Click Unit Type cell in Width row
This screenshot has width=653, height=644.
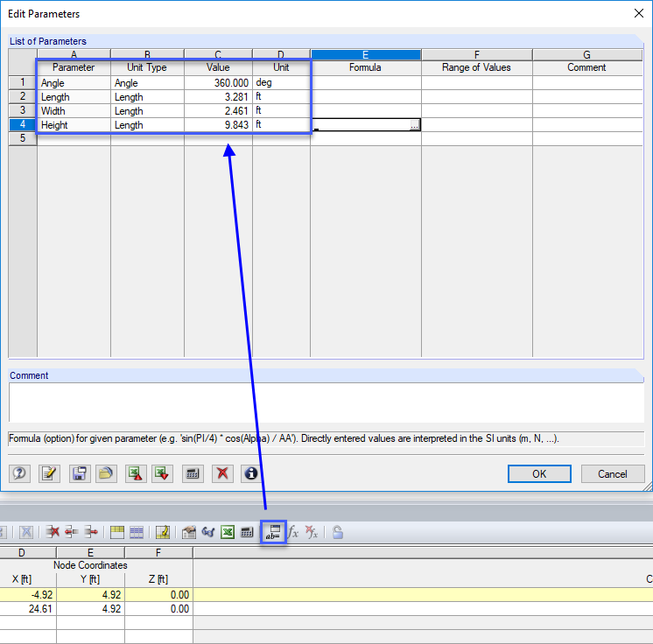(x=147, y=111)
